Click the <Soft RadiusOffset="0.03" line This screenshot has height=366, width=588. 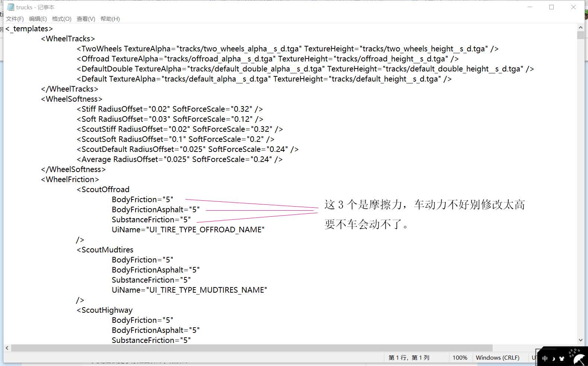click(170, 119)
